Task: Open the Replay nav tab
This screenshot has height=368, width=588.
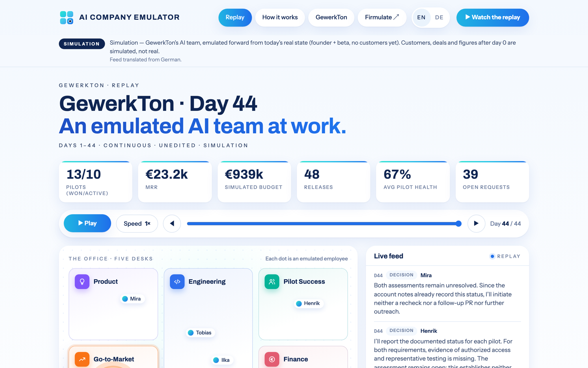Action: (x=235, y=17)
